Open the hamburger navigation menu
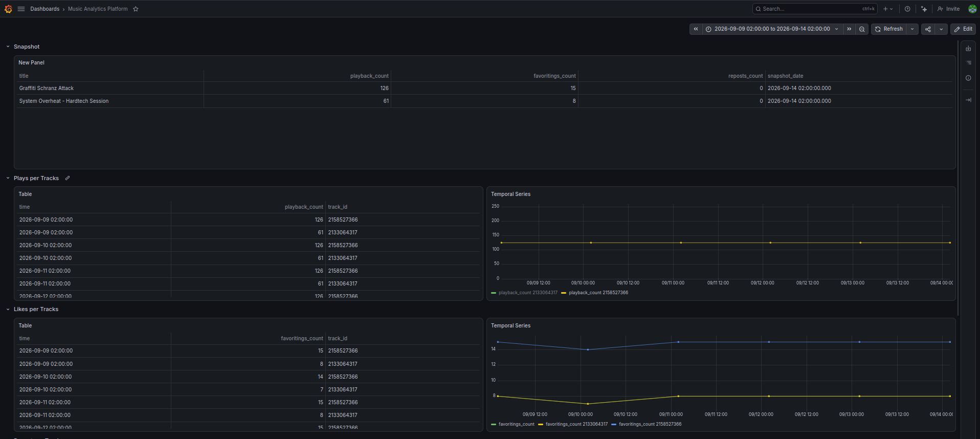 point(21,9)
